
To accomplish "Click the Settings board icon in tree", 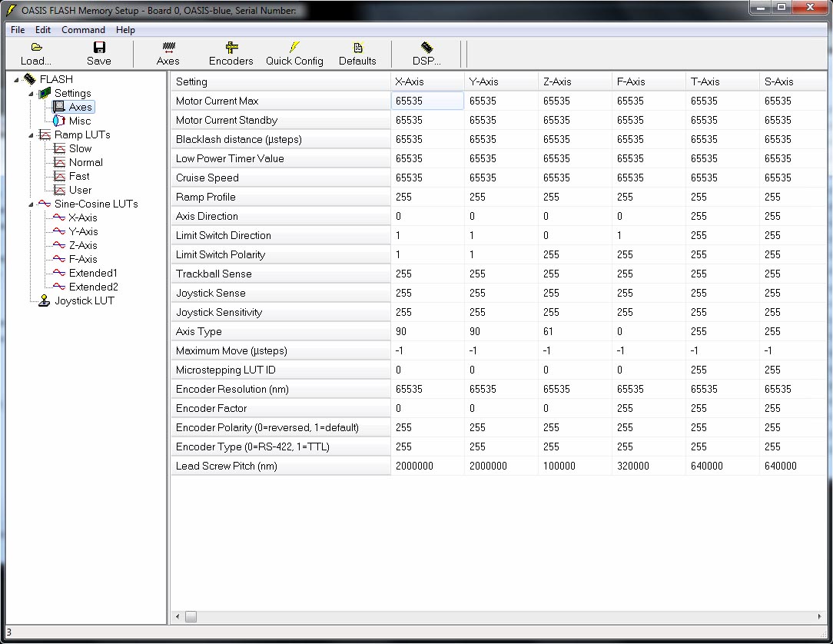I will 45,93.
